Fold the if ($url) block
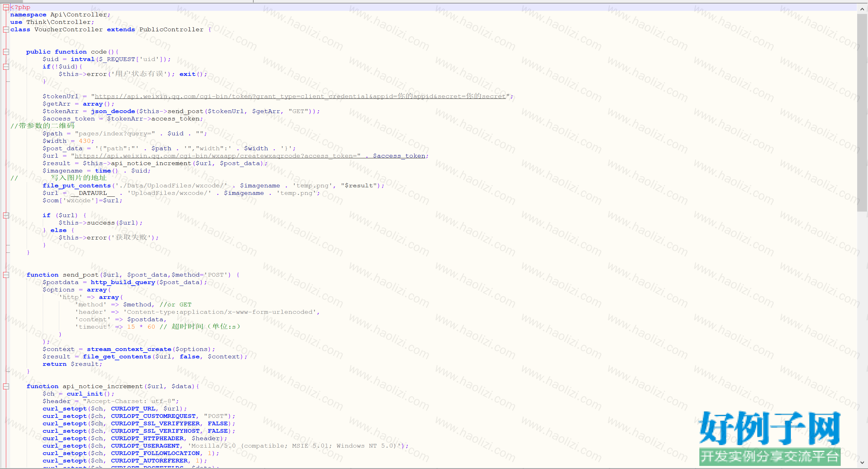Viewport: 868px width, 469px height. [6, 216]
